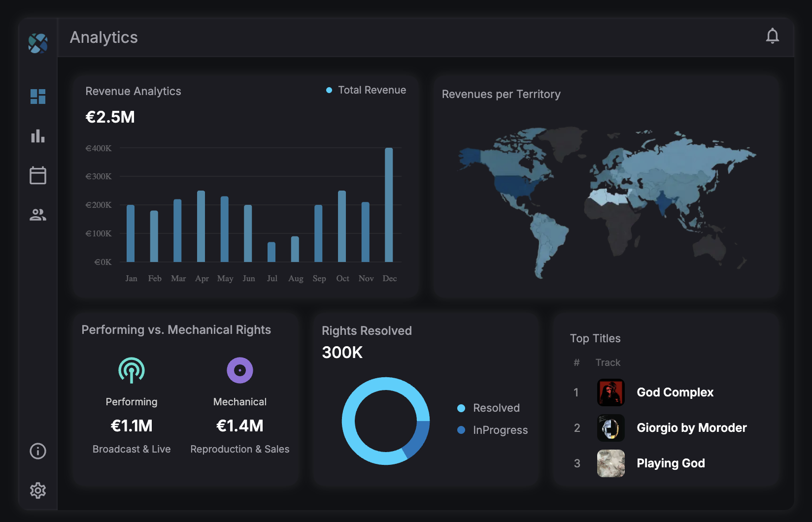The image size is (812, 522).
Task: Open the info panel from the sidebar
Action: (x=38, y=451)
